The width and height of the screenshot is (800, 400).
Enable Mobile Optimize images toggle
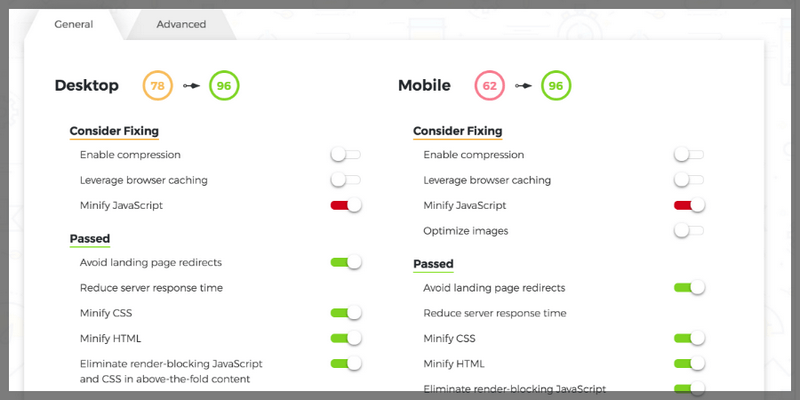tap(689, 231)
